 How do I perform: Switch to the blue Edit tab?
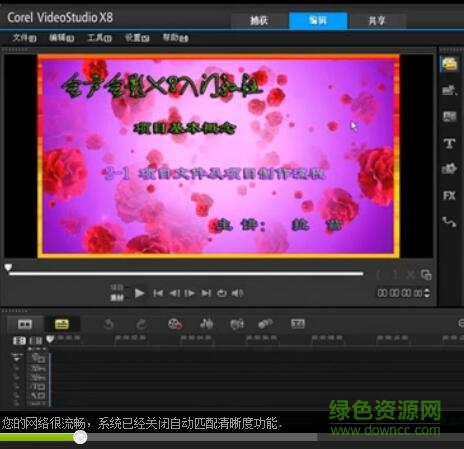point(318,21)
